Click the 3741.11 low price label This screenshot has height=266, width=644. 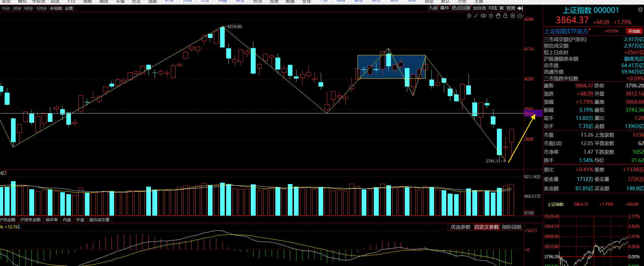493,161
